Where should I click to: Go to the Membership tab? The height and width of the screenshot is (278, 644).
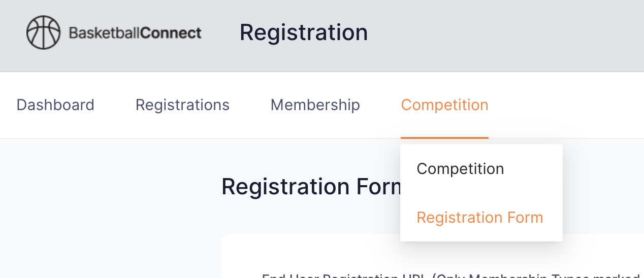(315, 105)
